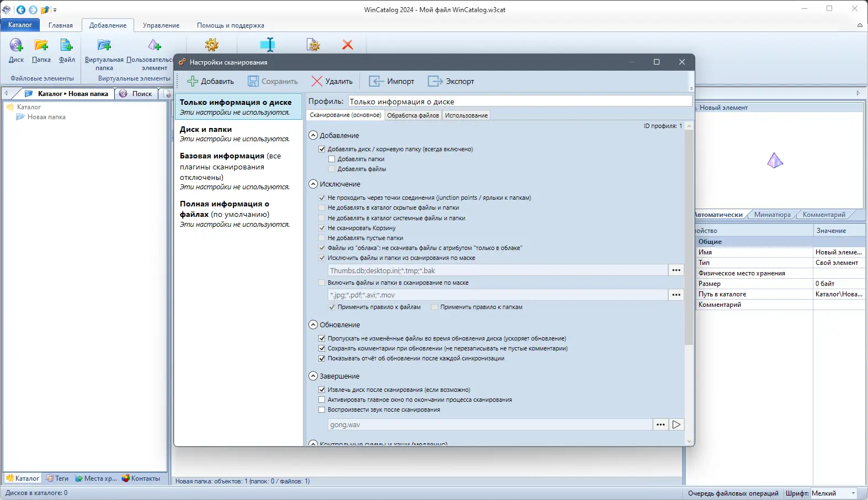This screenshot has width=868, height=500.
Task: Click the green plus Добавить profile icon
Action: [193, 81]
